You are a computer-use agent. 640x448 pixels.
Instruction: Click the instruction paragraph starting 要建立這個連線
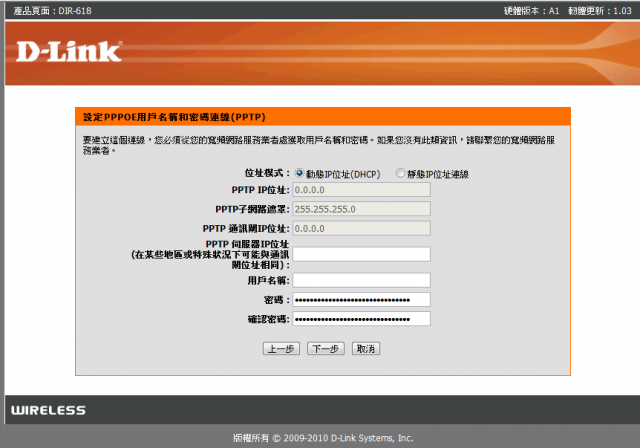pos(319,145)
